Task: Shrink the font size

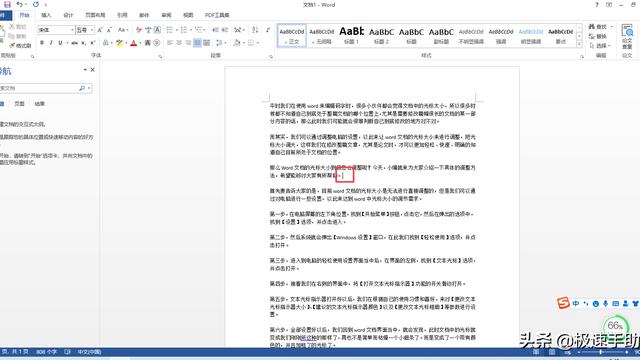Action: pyautogui.click(x=109, y=30)
